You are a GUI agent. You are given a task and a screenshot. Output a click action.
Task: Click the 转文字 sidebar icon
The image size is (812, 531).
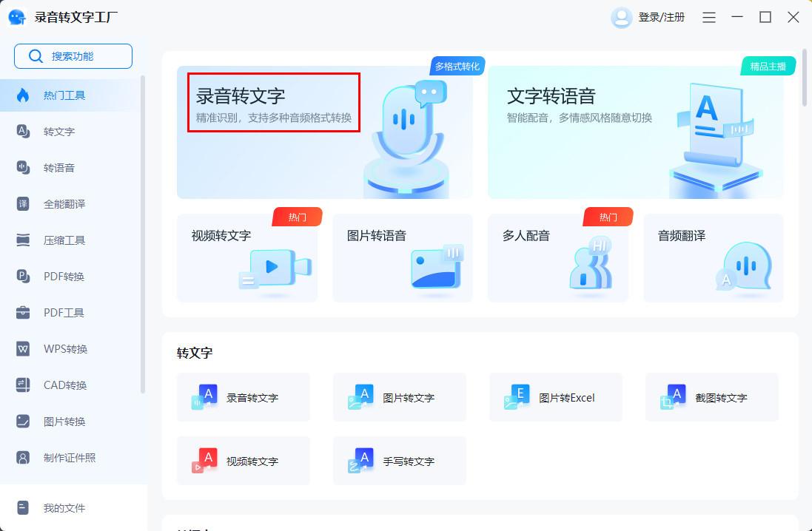point(23,132)
